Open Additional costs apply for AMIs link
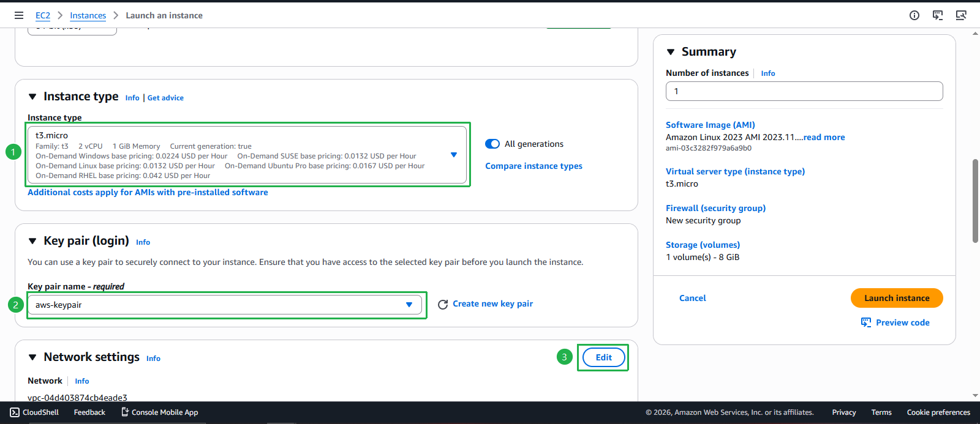 pyautogui.click(x=148, y=192)
